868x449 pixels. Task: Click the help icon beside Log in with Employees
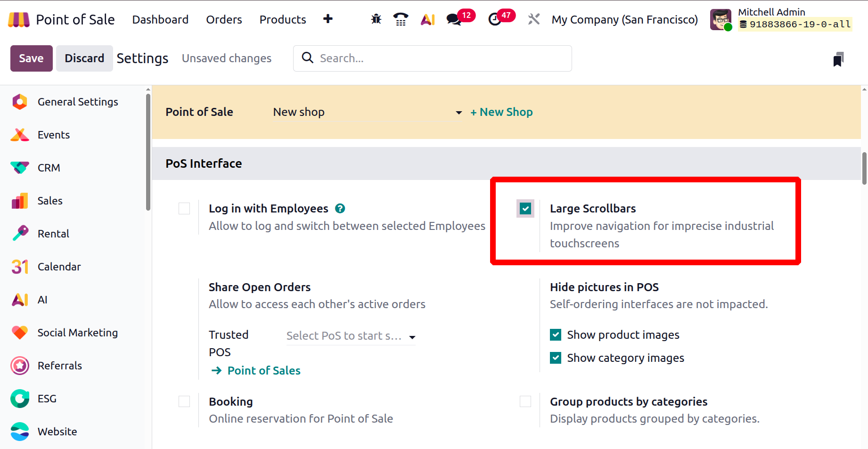(x=340, y=208)
